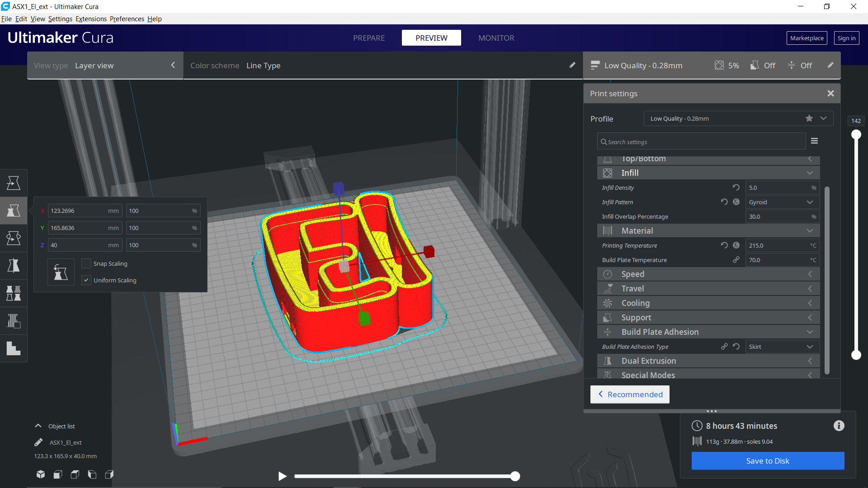Switch to the PREPARE tab
868x488 pixels.
coord(369,38)
